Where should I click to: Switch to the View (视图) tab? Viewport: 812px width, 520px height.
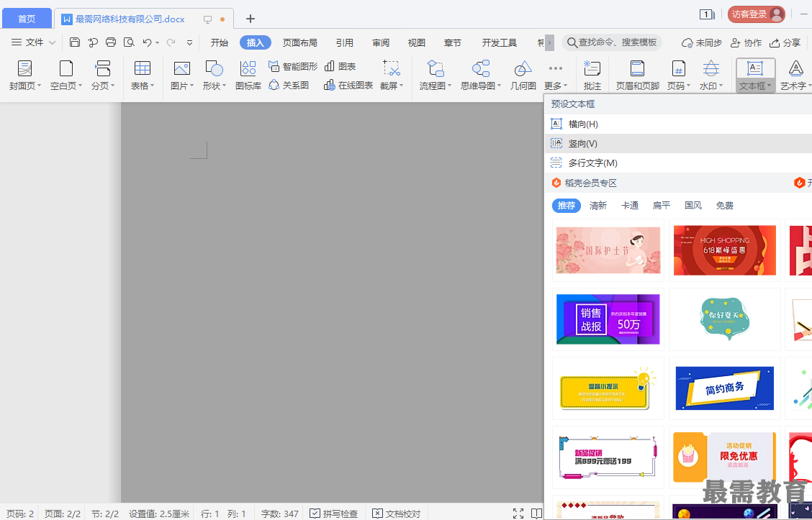pos(416,42)
